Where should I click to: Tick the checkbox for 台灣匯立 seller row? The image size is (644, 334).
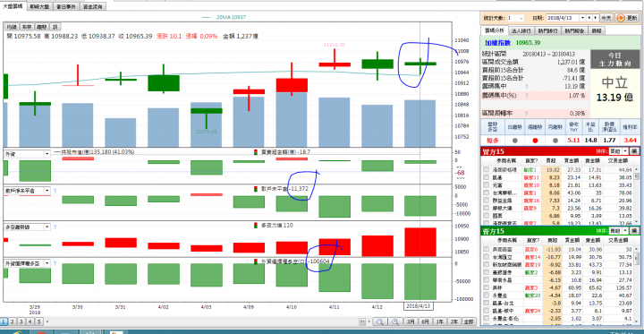pyautogui.click(x=486, y=257)
